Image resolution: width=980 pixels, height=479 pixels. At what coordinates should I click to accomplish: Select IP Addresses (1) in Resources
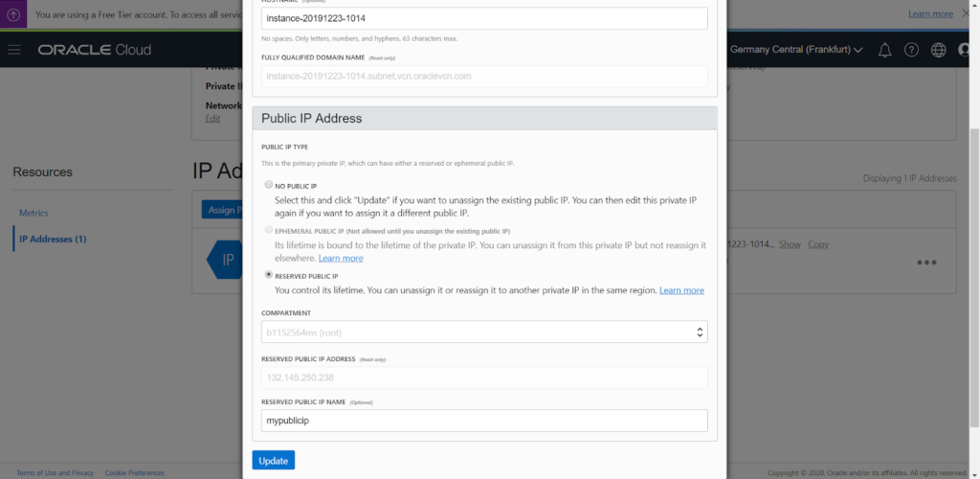53,239
